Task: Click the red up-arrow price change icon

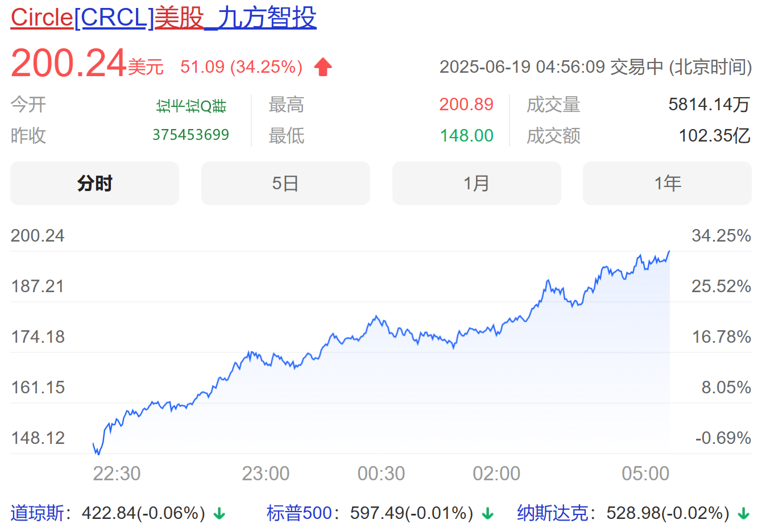Action: [x=323, y=67]
